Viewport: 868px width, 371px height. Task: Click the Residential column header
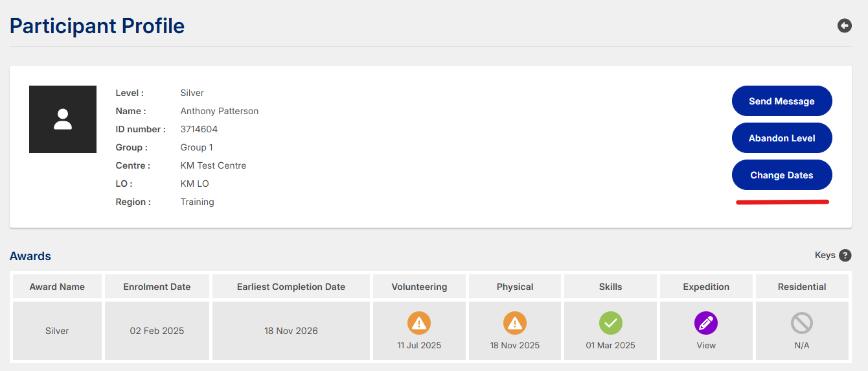coord(802,287)
